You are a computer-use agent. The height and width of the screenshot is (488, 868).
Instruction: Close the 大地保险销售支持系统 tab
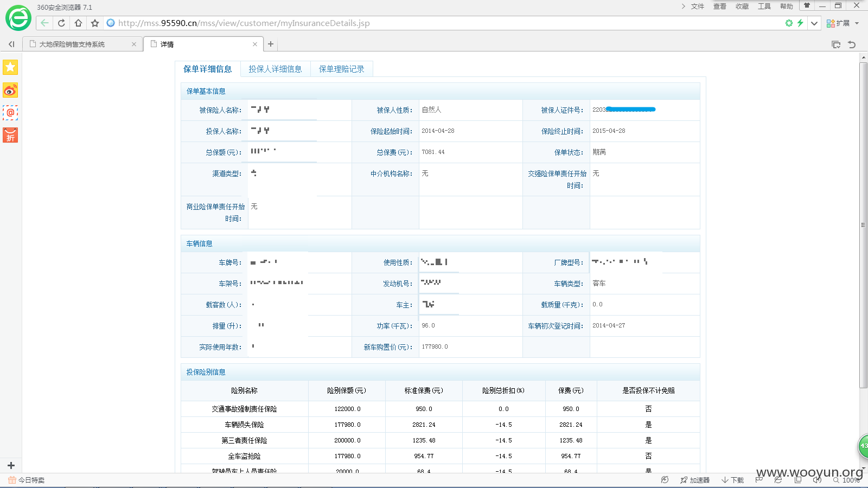(x=134, y=44)
